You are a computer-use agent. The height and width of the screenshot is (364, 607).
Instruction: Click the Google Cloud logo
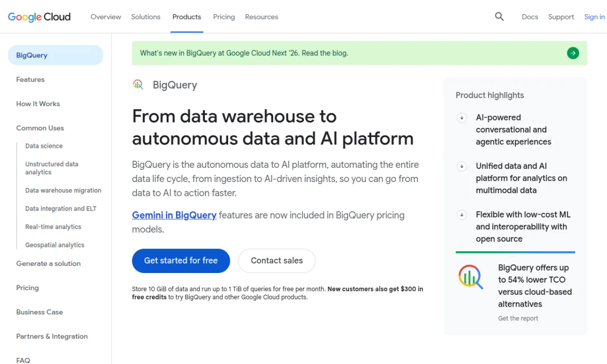(x=39, y=17)
